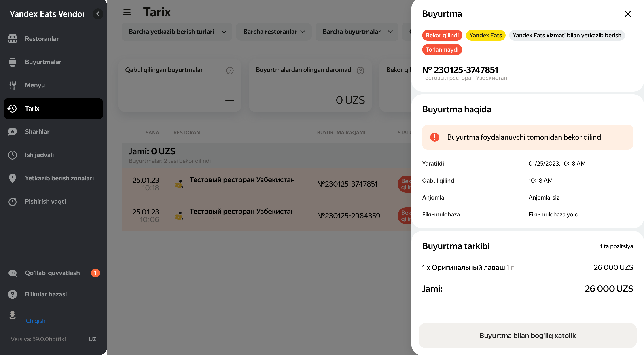Collapse the sidebar with the chevron button
Viewport: 644px width, 355px height.
(x=98, y=14)
